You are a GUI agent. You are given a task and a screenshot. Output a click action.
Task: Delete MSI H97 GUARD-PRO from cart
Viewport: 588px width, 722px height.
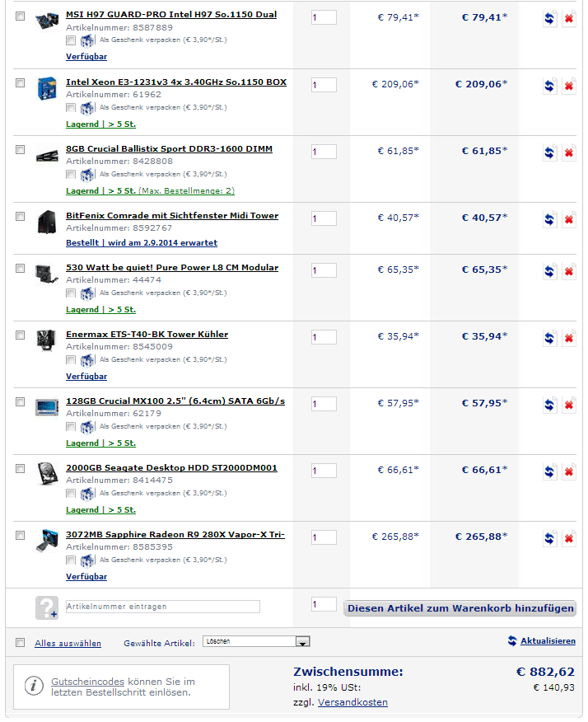pos(569,19)
